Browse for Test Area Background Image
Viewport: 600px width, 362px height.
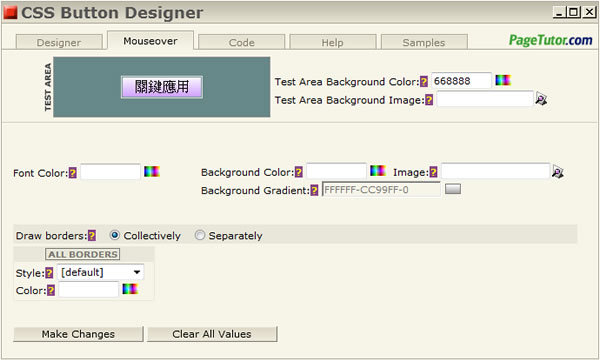(x=541, y=99)
